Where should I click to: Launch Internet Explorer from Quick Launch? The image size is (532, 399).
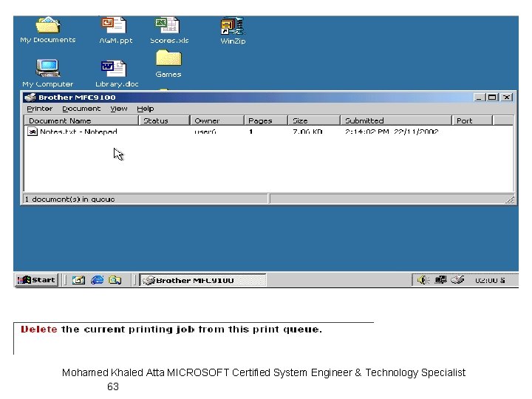98,280
